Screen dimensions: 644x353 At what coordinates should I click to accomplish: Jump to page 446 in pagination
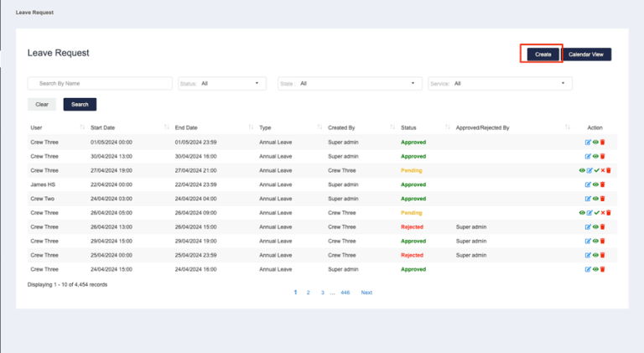(x=345, y=293)
